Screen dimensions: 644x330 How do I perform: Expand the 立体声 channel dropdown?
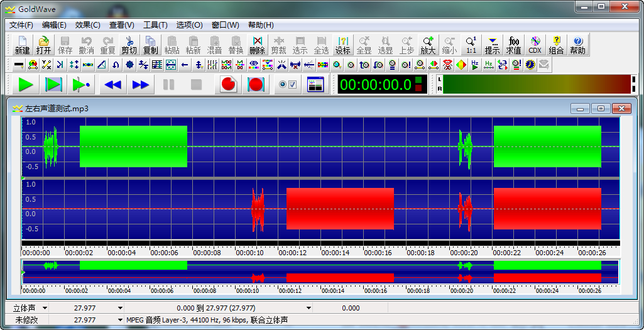[x=43, y=308]
